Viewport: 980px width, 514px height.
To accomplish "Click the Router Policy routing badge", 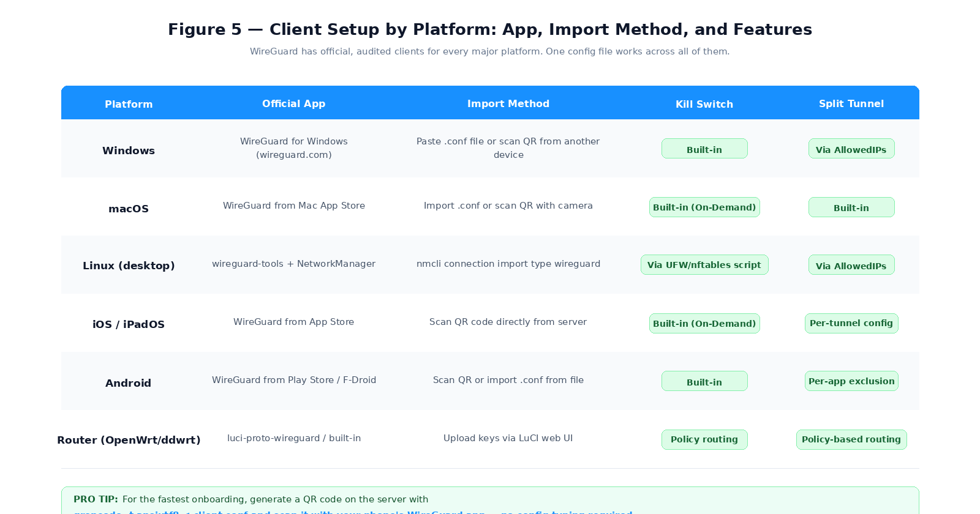I will 704,439.
